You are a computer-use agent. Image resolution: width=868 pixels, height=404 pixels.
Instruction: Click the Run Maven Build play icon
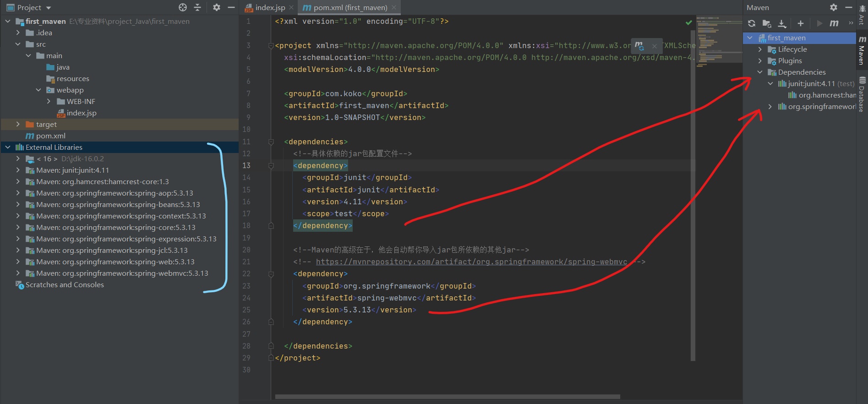(819, 23)
